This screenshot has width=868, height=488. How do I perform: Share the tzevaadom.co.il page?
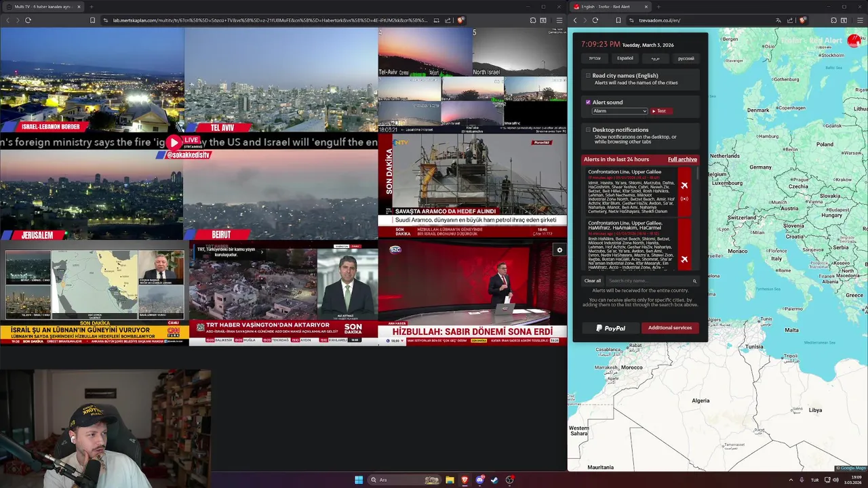[x=790, y=20]
